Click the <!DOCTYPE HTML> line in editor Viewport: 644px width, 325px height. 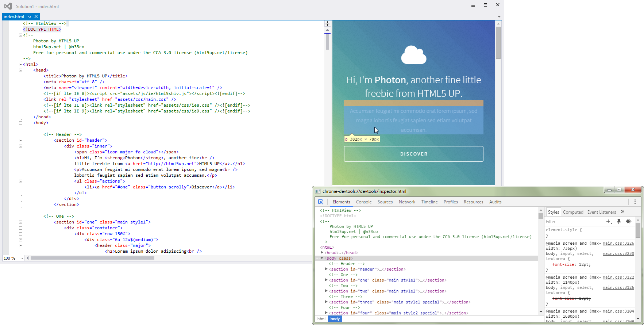[x=42, y=29]
